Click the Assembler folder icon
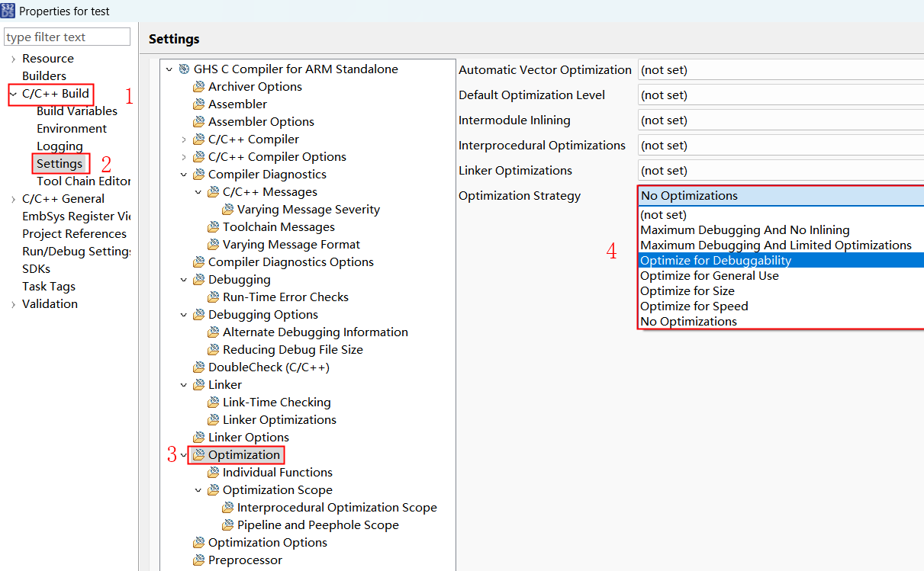Viewport: 924px width, 571px height. click(x=198, y=104)
